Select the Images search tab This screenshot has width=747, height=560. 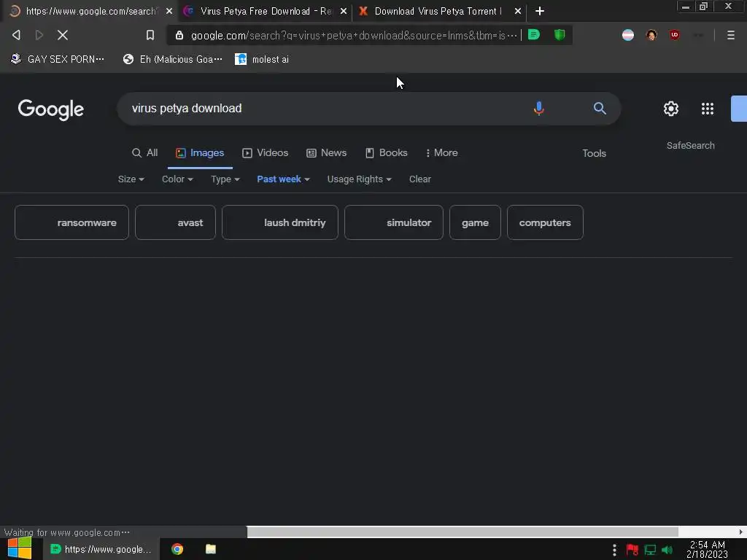click(200, 153)
